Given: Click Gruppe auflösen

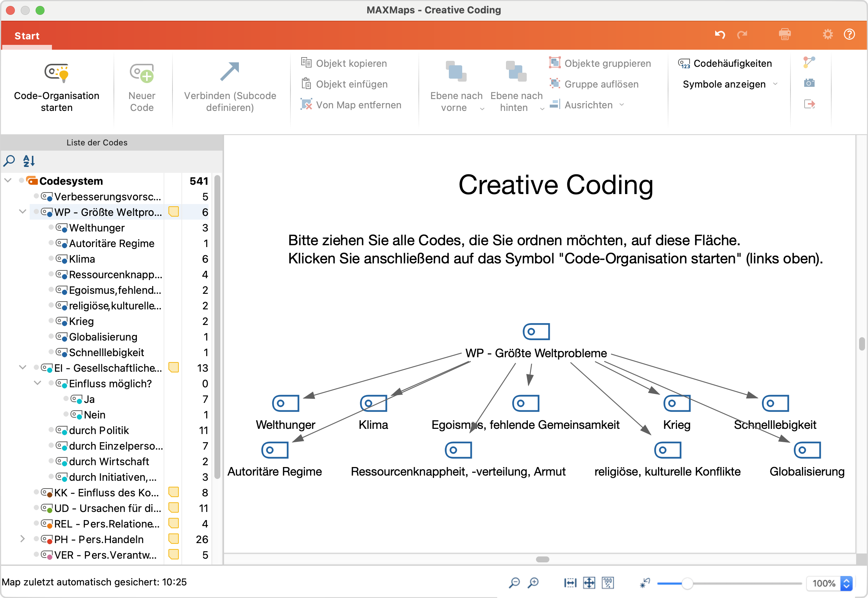Looking at the screenshot, I should (x=594, y=84).
